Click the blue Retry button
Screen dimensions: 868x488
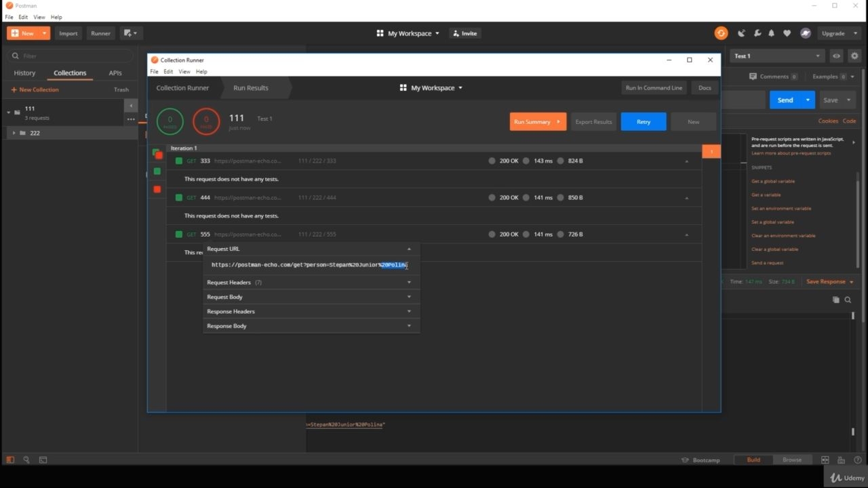pyautogui.click(x=644, y=122)
